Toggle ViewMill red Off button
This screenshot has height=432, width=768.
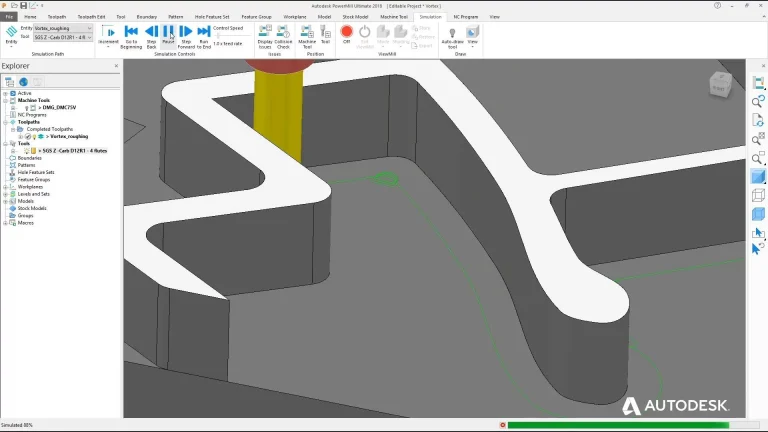click(x=346, y=34)
